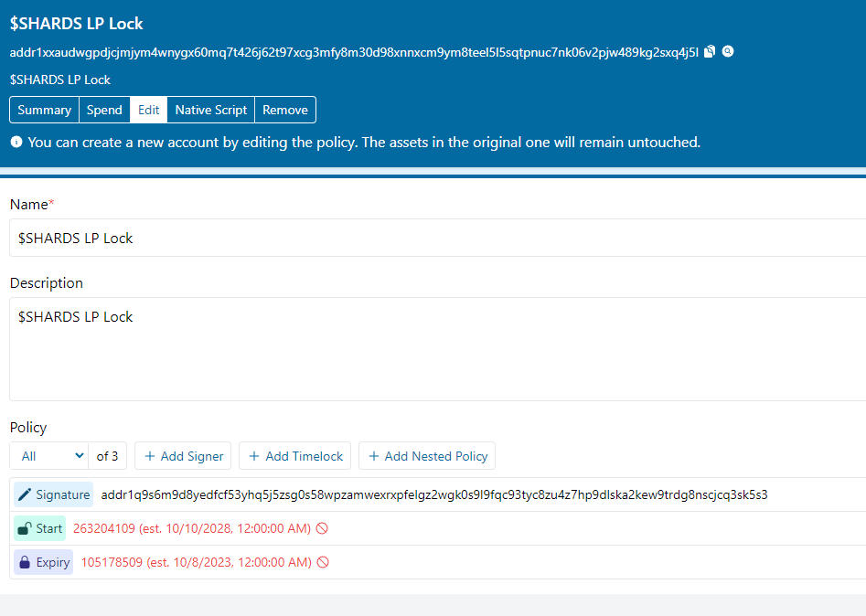Click Expiry slot value 105178509

(x=112, y=562)
